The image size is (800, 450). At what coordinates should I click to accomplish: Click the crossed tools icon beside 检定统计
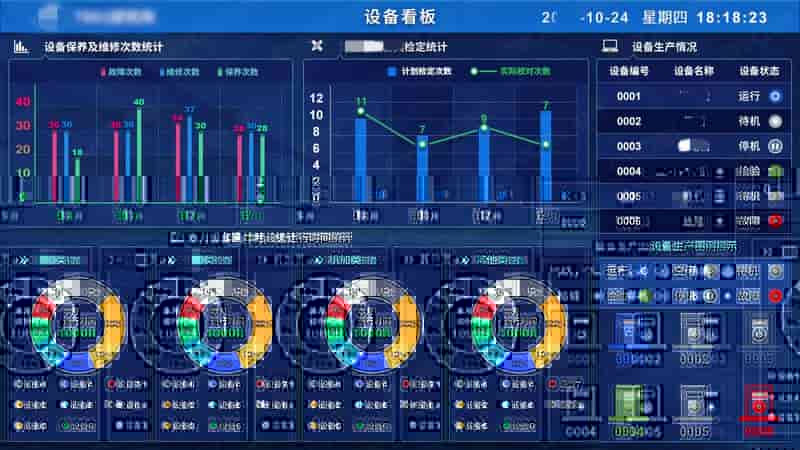tap(317, 46)
